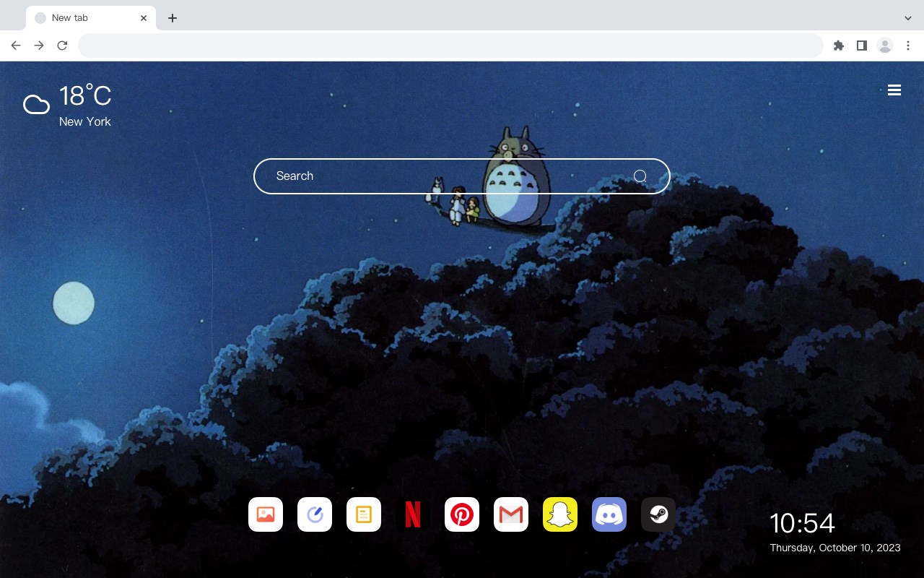The width and height of the screenshot is (924, 578).
Task: Launch the Pinterest shortcut
Action: (462, 514)
